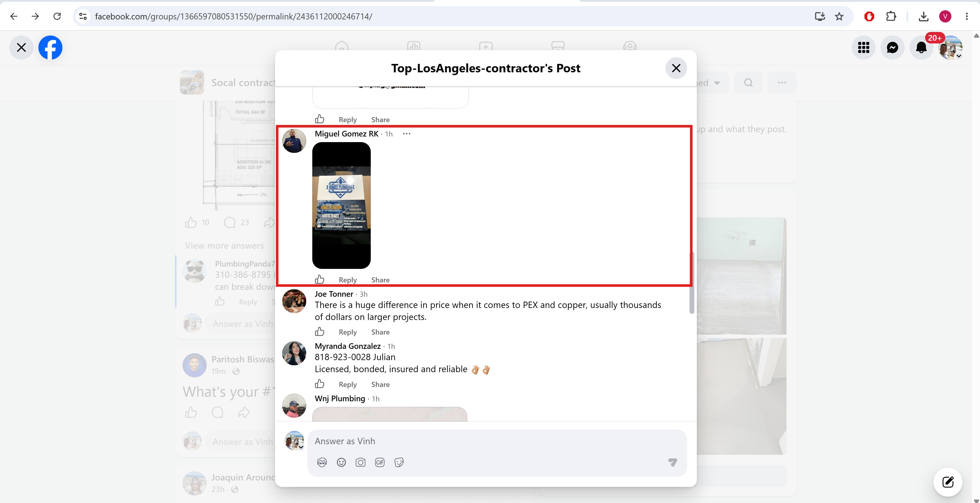The image size is (980, 503).
Task: Reload the Facebook page
Action: (57, 16)
